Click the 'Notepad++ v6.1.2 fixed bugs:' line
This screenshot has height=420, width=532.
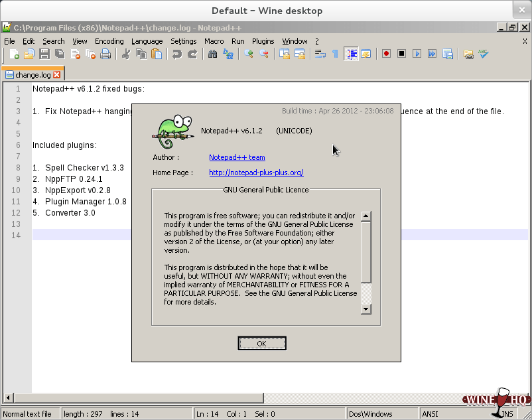click(88, 89)
